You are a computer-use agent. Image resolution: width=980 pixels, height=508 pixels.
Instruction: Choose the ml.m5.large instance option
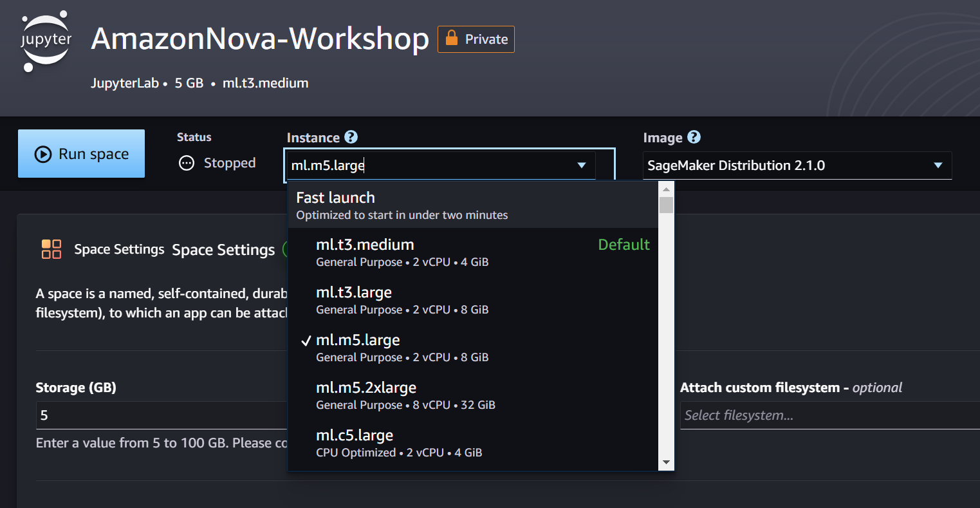(473, 347)
